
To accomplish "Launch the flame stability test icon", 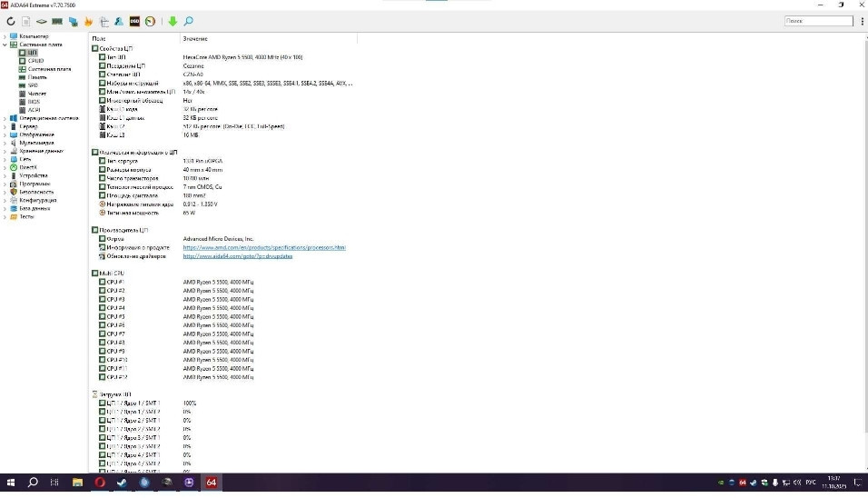I will point(89,21).
